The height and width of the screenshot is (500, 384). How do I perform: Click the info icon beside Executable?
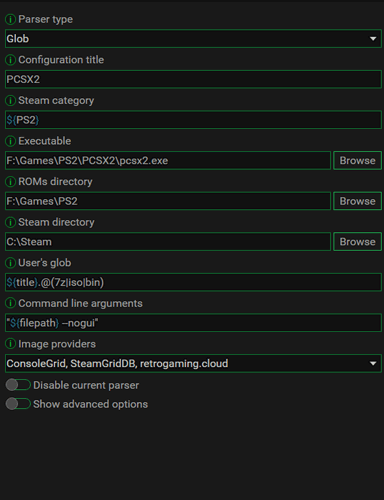click(10, 141)
